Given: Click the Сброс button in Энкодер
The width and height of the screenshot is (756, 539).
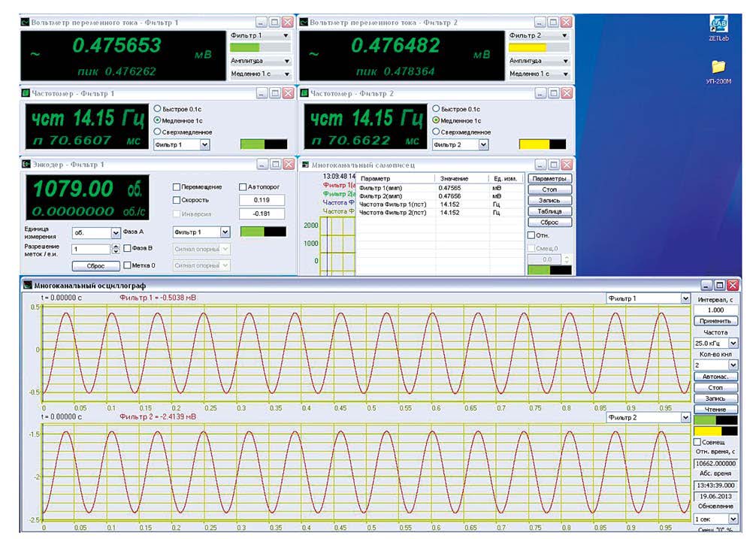Looking at the screenshot, I should tap(95, 265).
